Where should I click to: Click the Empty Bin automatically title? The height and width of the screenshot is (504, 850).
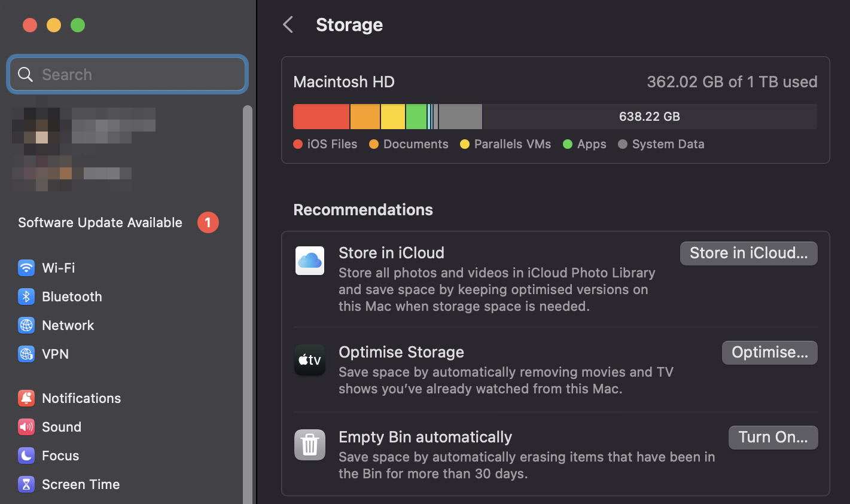coord(425,437)
